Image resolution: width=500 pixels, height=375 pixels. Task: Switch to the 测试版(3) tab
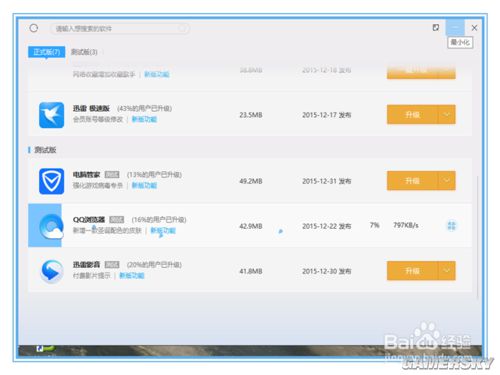pos(84,52)
